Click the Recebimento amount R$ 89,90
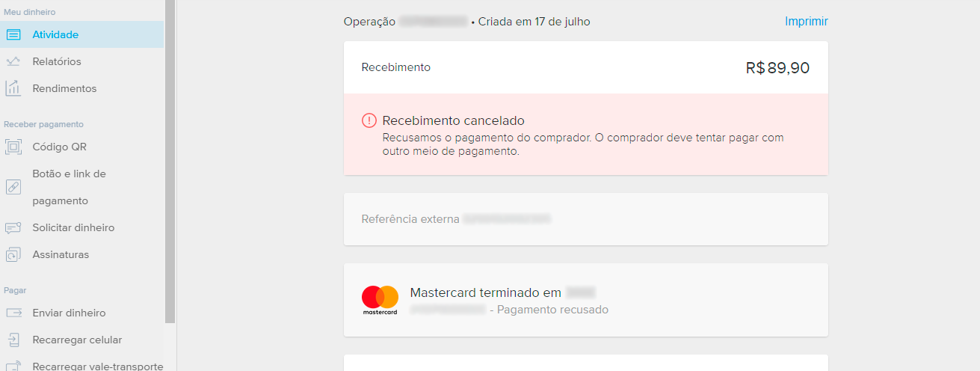Viewport: 980px width, 371px height. [777, 67]
